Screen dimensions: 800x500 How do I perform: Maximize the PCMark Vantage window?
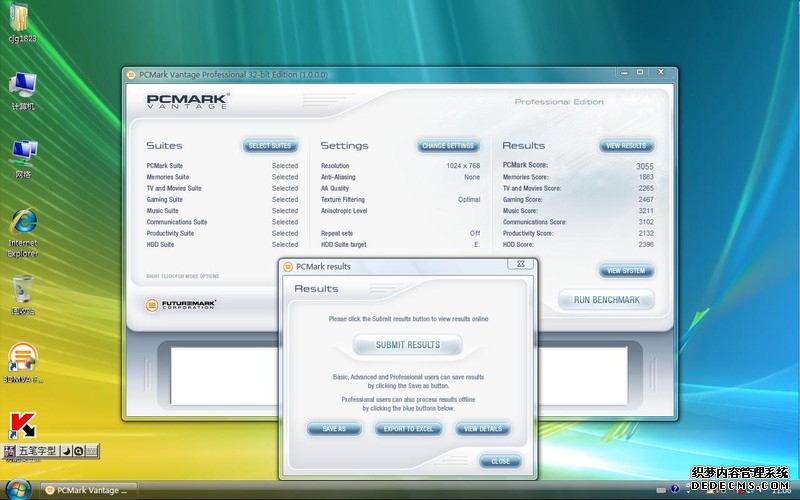click(640, 72)
